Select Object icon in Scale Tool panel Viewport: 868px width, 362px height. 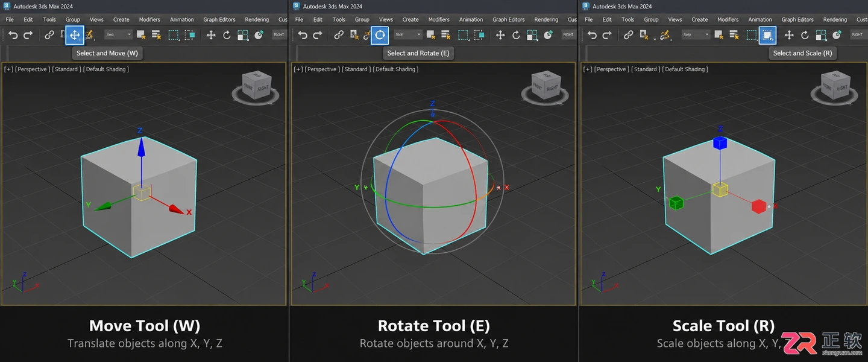click(x=719, y=35)
